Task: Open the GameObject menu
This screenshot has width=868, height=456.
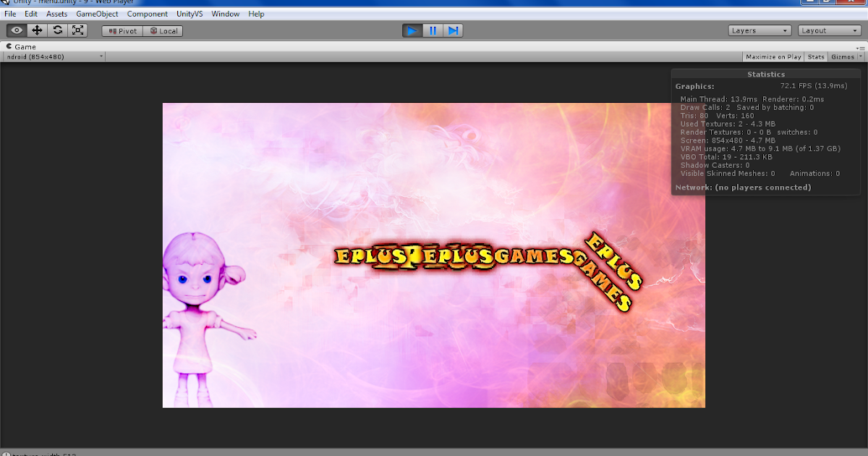Action: (97, 13)
